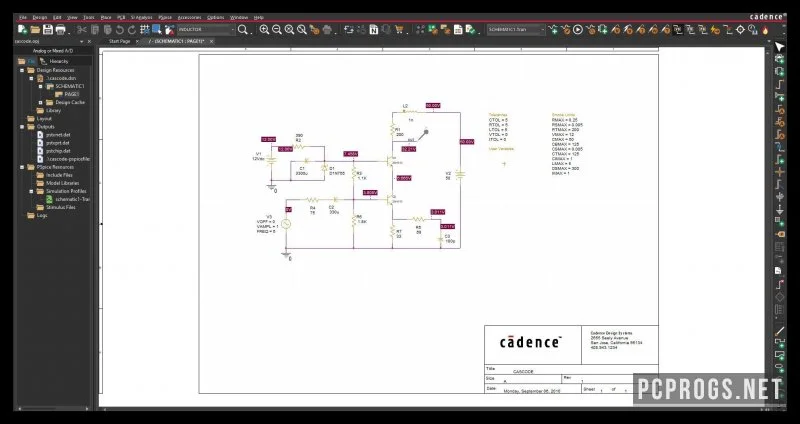Viewport: 800px width, 424px height.
Task: Collapse the PSpice Resources folder
Action: (22, 167)
